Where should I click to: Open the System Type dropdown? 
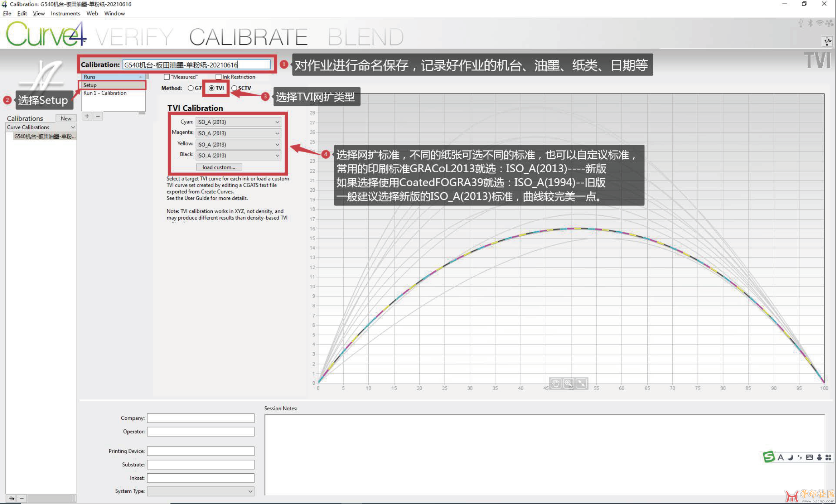click(200, 491)
